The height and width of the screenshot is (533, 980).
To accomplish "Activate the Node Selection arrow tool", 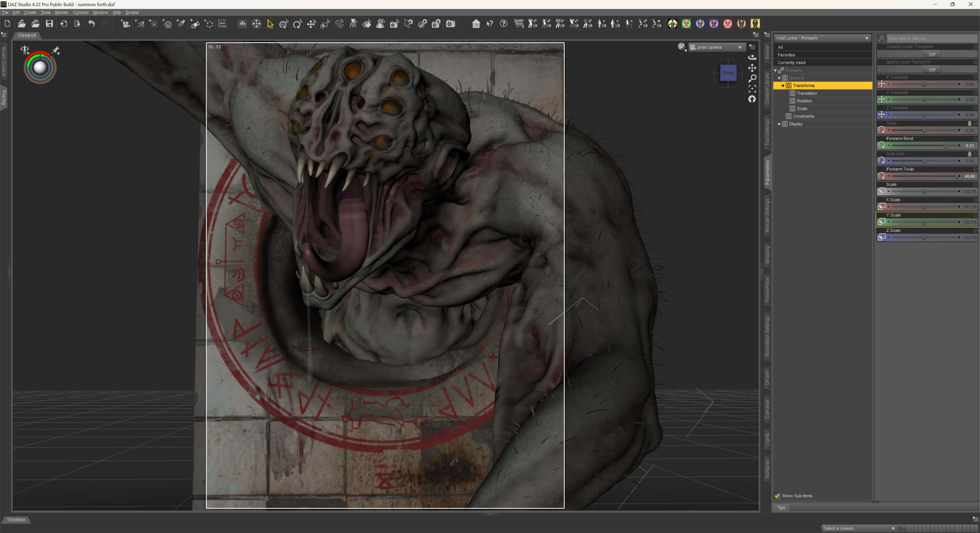I will tap(270, 24).
